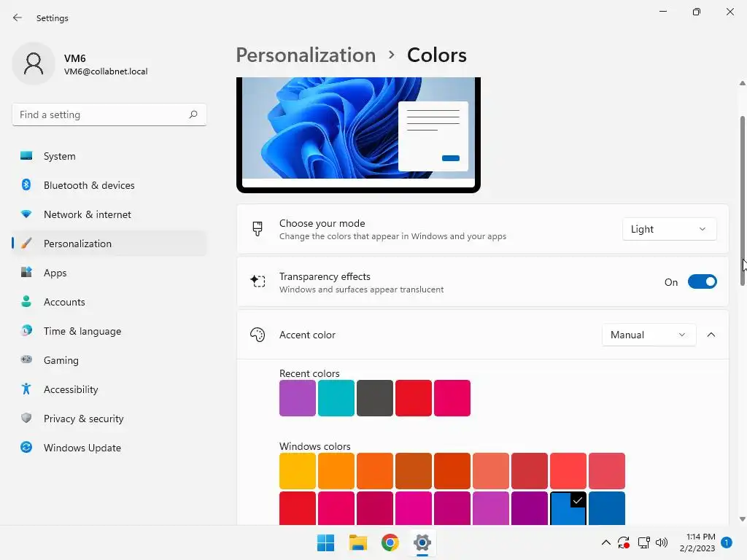Image resolution: width=747 pixels, height=560 pixels.
Task: Open the Accent color Manual dropdown
Action: [649, 335]
